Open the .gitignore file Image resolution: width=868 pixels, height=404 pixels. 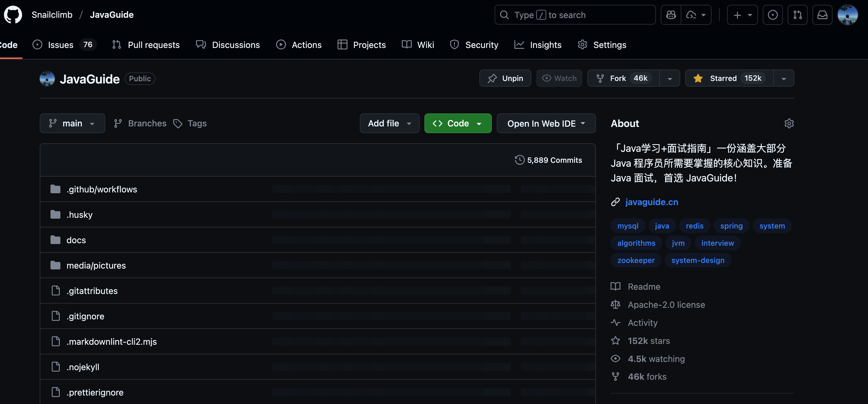(x=85, y=316)
